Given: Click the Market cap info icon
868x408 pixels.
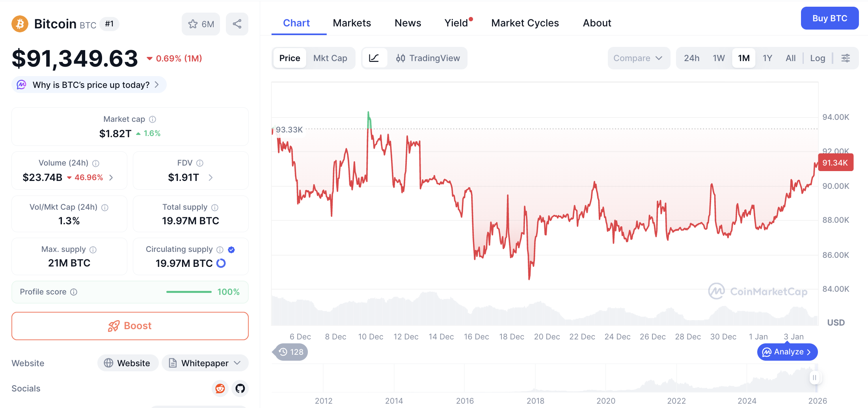Looking at the screenshot, I should tap(153, 119).
